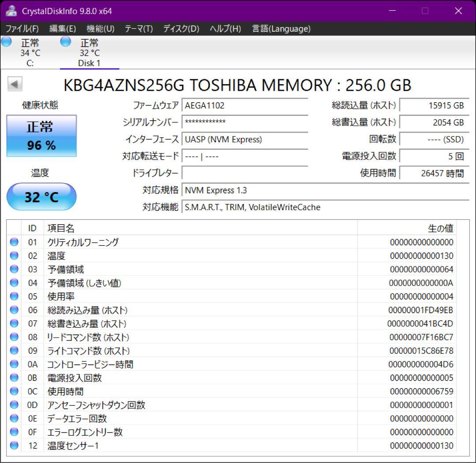Screen dimensions: 476x463
Task: Open the テーマ(T) menu
Action: click(139, 29)
